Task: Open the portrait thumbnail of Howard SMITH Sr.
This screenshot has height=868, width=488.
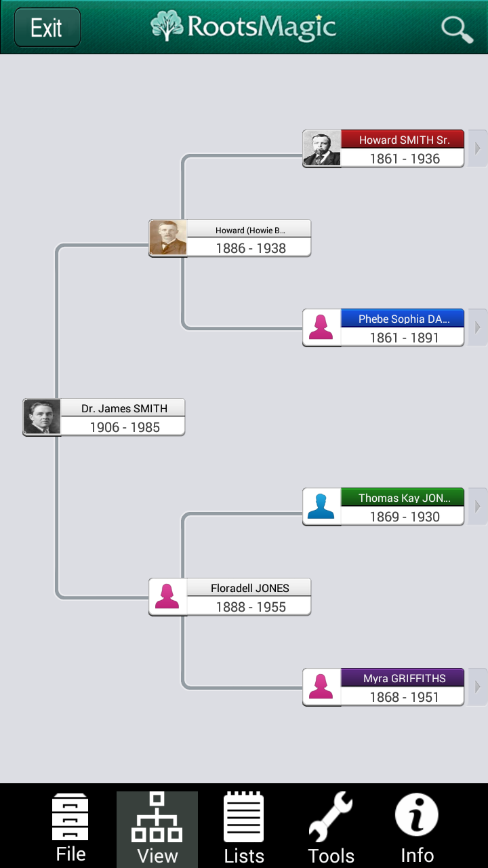Action: coord(321,149)
